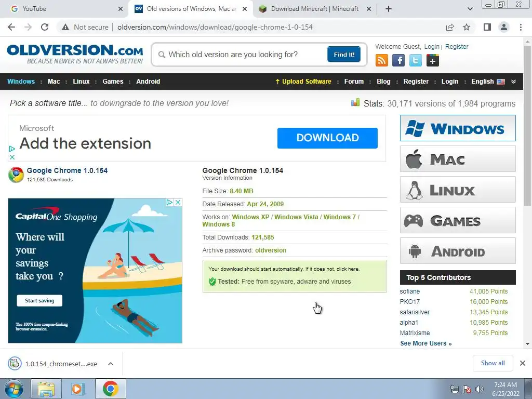Click the Find It! button
The height and width of the screenshot is (399, 532).
[x=344, y=54]
